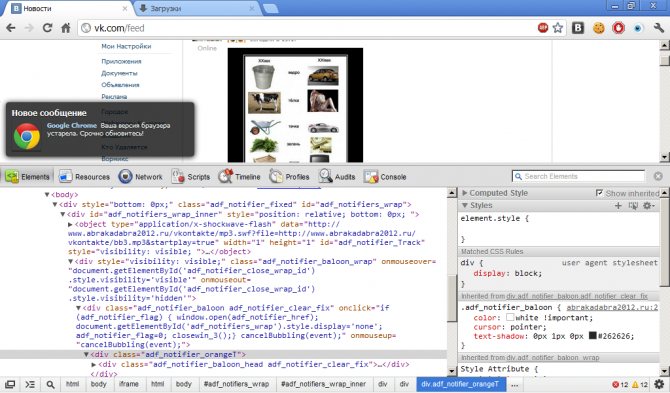This screenshot has width=670, height=393.
Task: Click the blue circle extension icon
Action: [638, 28]
